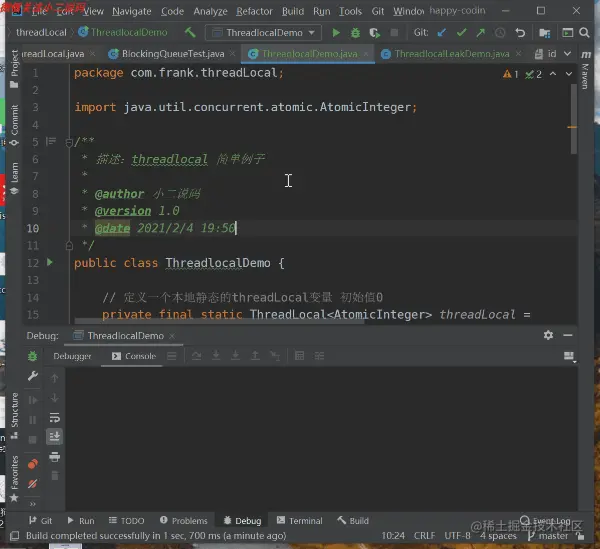Open debug panel settings gear
This screenshot has height=549, width=600.
point(548,335)
